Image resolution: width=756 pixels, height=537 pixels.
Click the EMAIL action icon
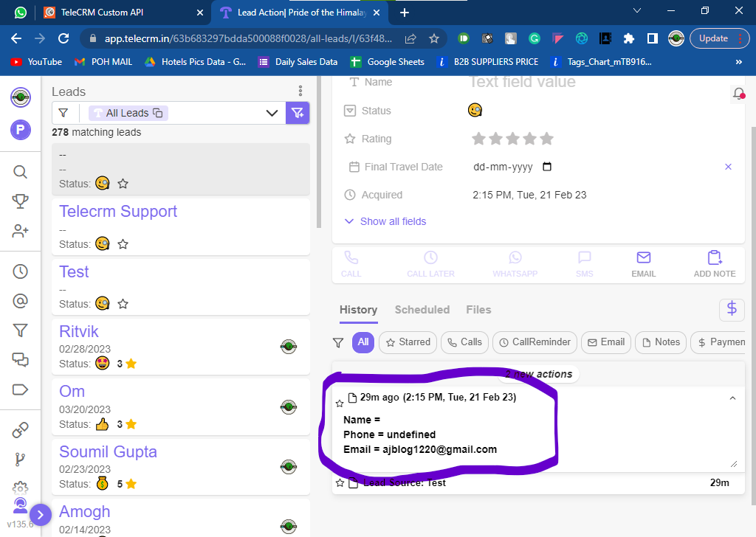point(643,263)
